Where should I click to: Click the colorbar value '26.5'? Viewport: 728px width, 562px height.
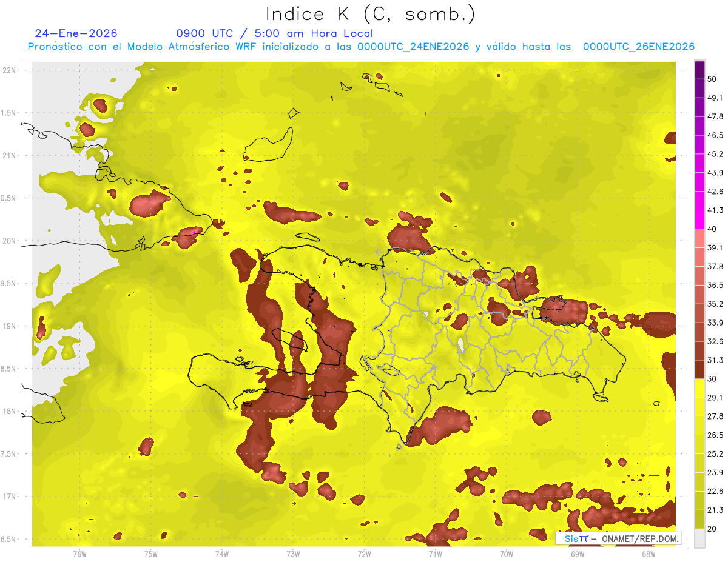715,435
